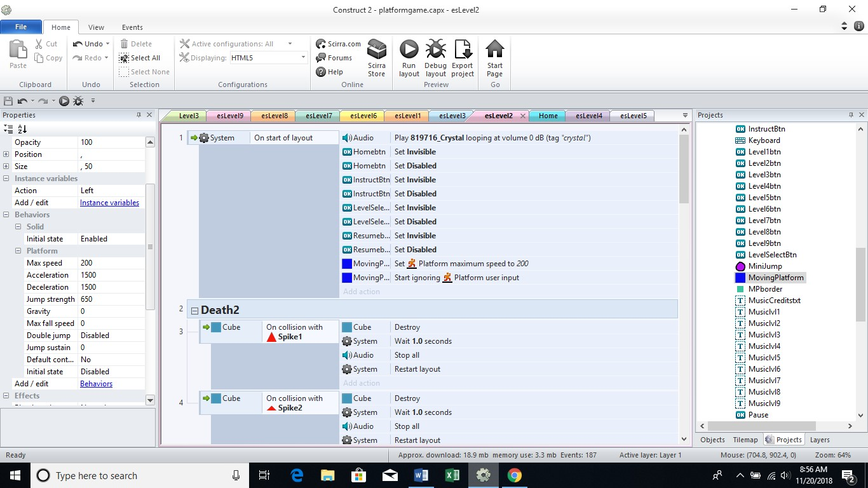Open the tab list dropdown arrow
The width and height of the screenshot is (868, 488).
(x=685, y=116)
